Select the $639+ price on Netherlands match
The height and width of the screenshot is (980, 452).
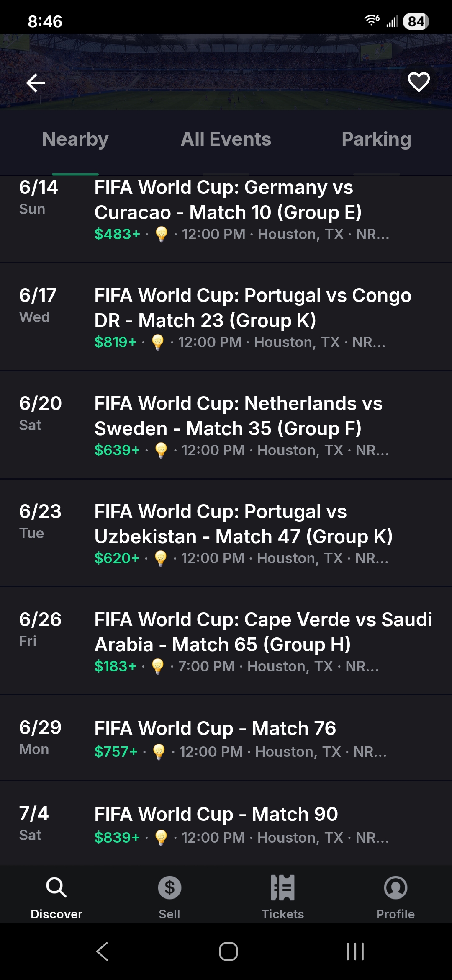117,450
